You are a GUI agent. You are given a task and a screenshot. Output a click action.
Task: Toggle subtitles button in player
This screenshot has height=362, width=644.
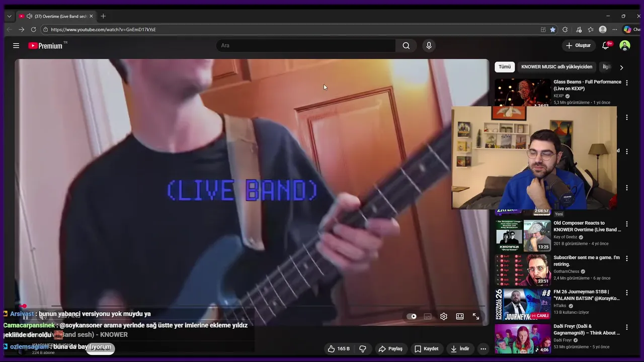pos(427,316)
